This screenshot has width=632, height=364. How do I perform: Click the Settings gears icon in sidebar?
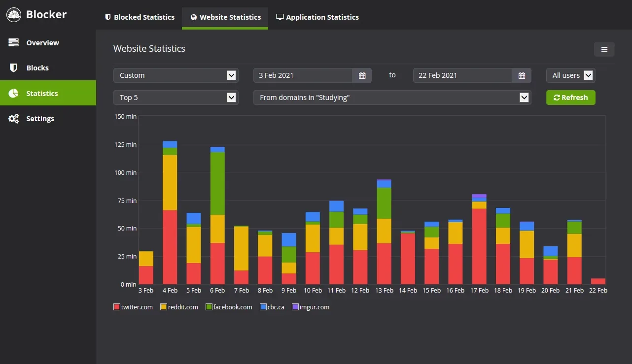pyautogui.click(x=14, y=119)
